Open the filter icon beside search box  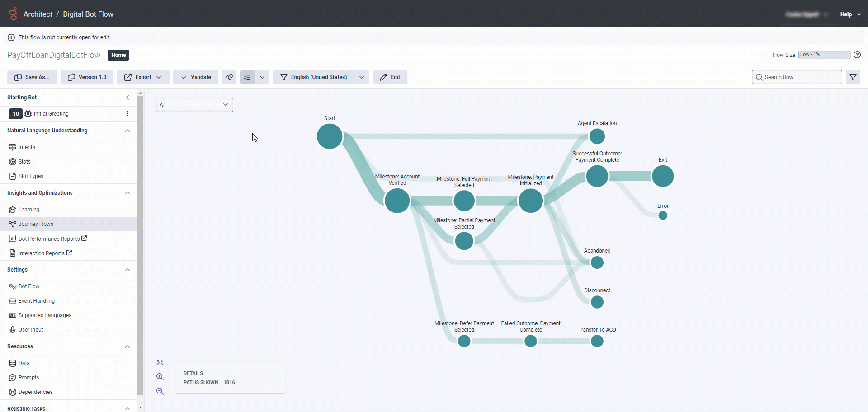click(853, 77)
